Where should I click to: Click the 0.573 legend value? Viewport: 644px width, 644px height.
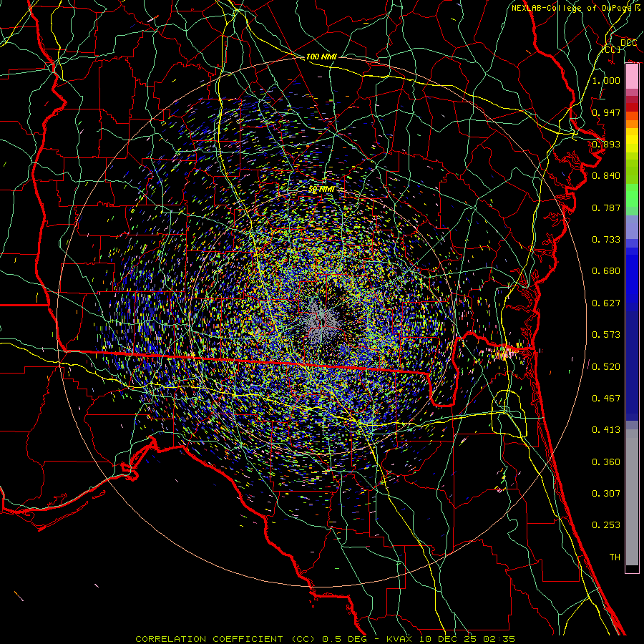pyautogui.click(x=606, y=335)
